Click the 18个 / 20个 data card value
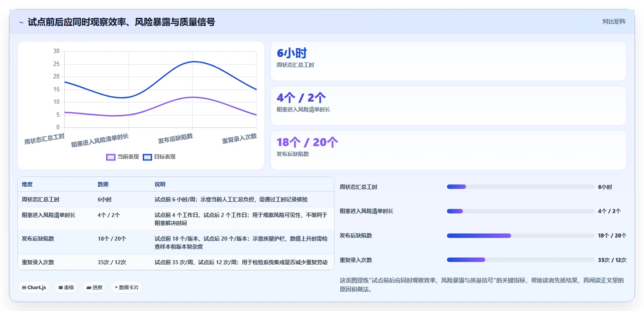Screen dimensions: 644x311 tap(307, 143)
